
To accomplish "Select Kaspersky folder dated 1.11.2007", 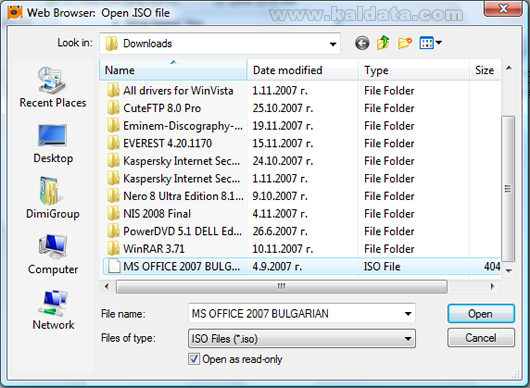I will pos(182,178).
